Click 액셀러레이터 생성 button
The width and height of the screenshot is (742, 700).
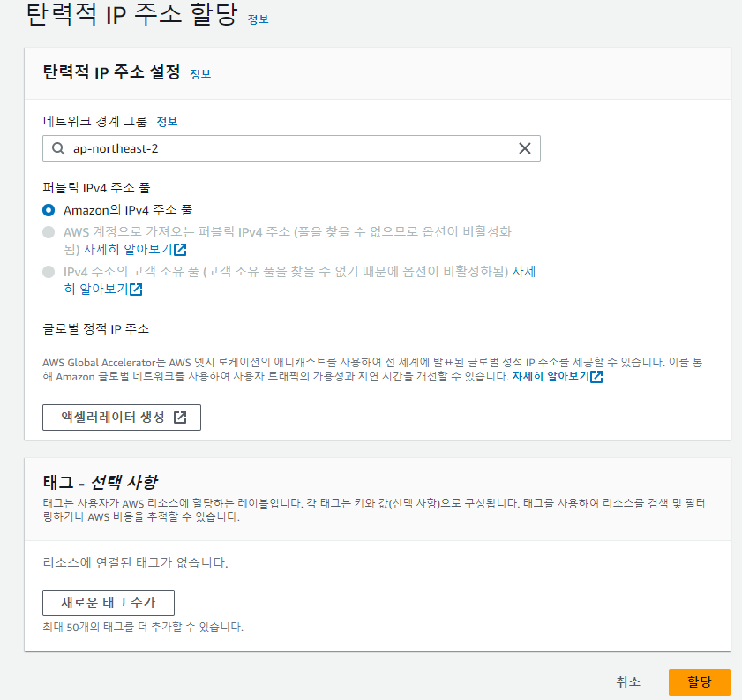122,418
